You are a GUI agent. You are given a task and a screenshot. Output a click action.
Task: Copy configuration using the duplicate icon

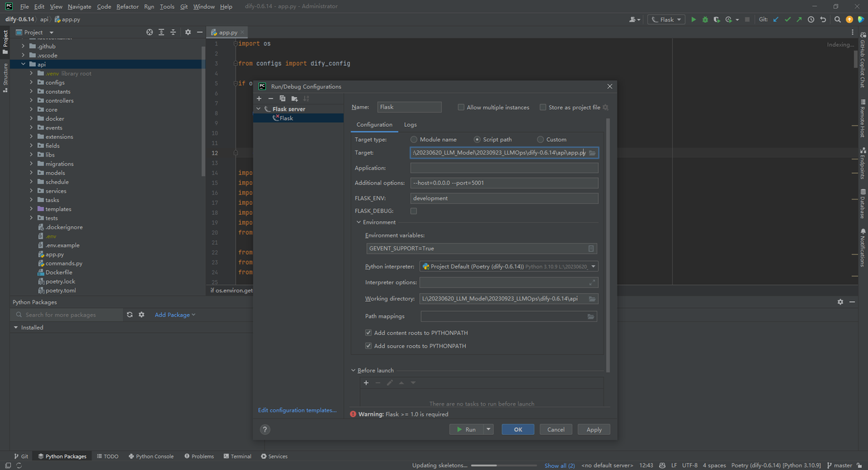(283, 98)
